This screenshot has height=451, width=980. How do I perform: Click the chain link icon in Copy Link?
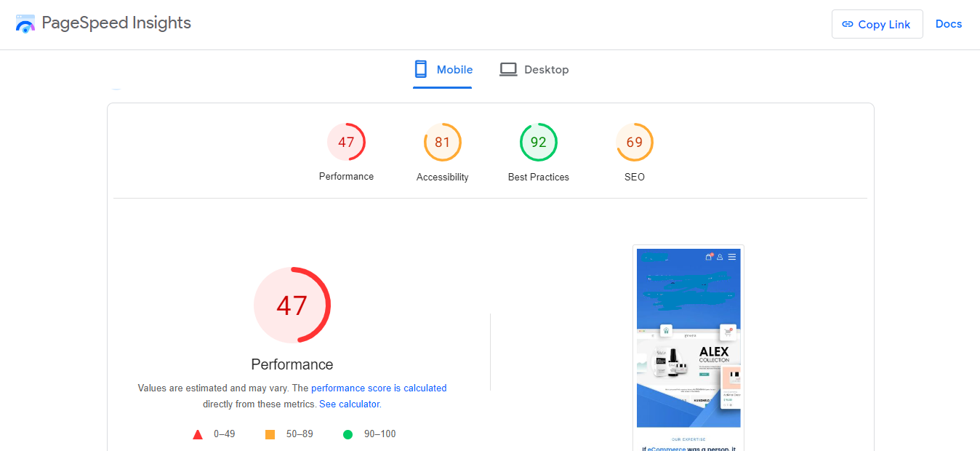pyautogui.click(x=848, y=24)
